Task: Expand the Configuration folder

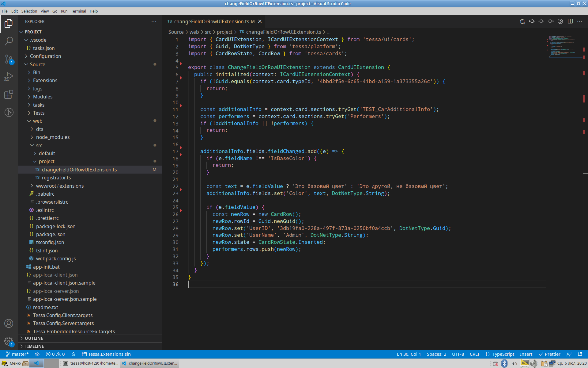Action: pos(45,56)
